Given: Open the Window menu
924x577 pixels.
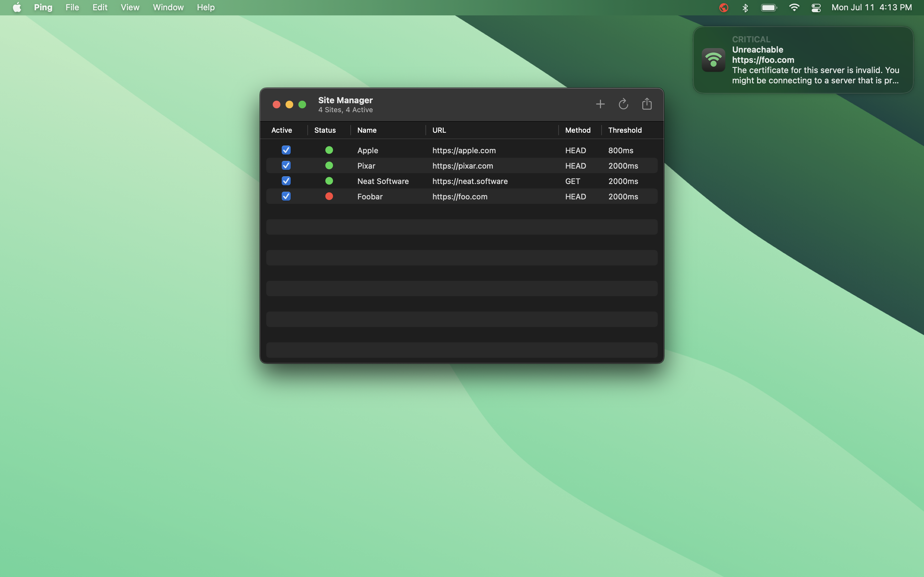Looking at the screenshot, I should [168, 8].
